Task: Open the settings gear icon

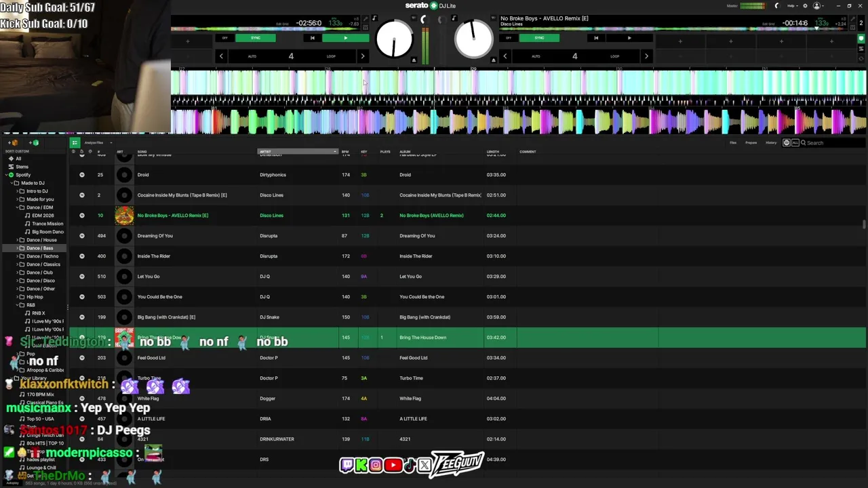Action: pos(805,5)
